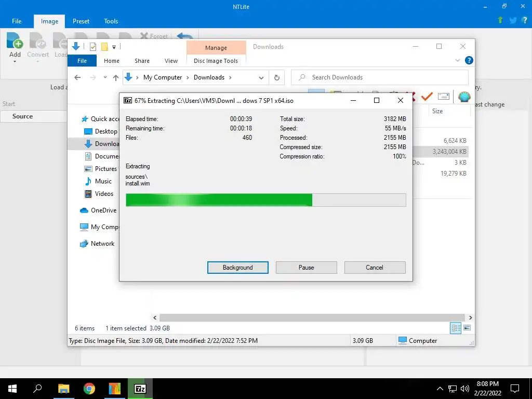Open the recent locations dropdown in Explorer

(x=105, y=77)
